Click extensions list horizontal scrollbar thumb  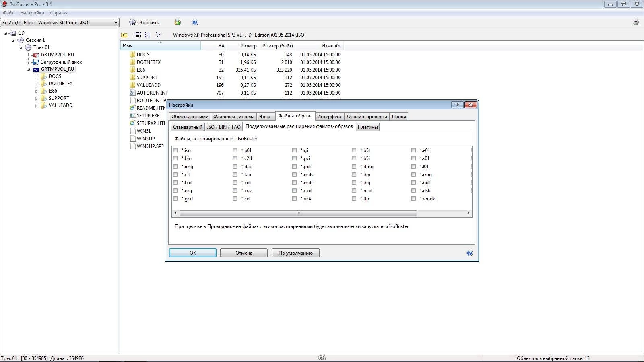(298, 214)
